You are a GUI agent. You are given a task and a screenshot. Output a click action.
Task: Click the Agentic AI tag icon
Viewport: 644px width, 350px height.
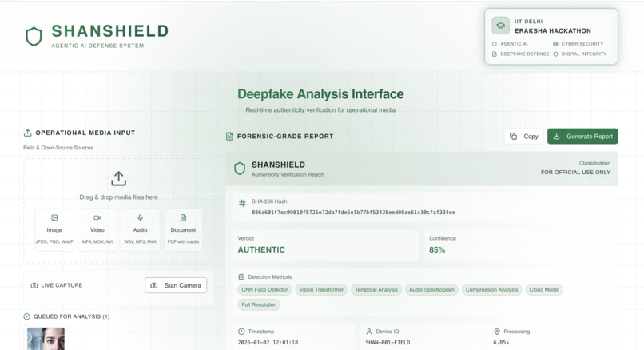pyautogui.click(x=494, y=43)
